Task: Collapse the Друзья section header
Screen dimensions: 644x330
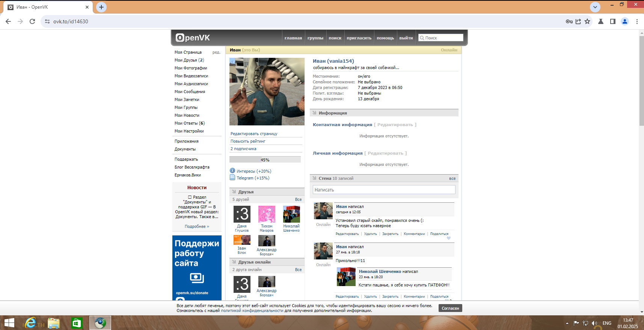Action: click(234, 191)
